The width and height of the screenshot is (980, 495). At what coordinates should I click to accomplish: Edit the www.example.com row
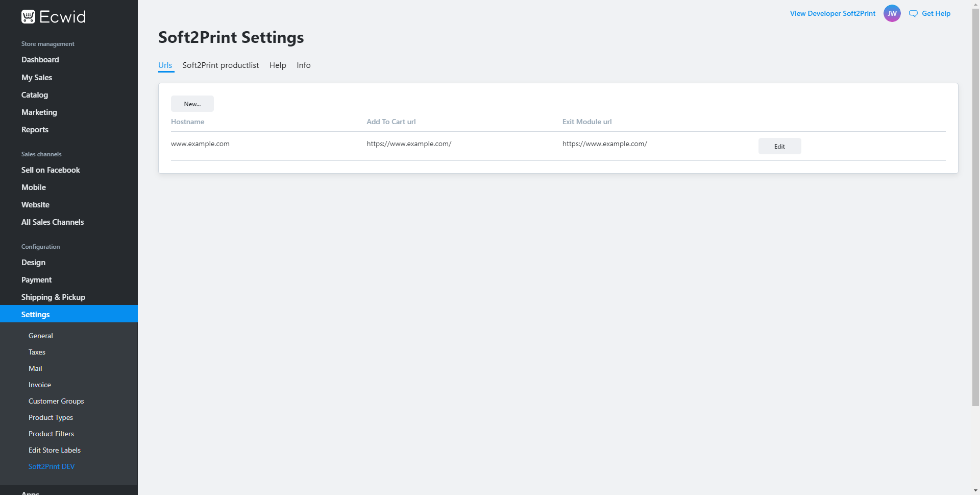(779, 146)
